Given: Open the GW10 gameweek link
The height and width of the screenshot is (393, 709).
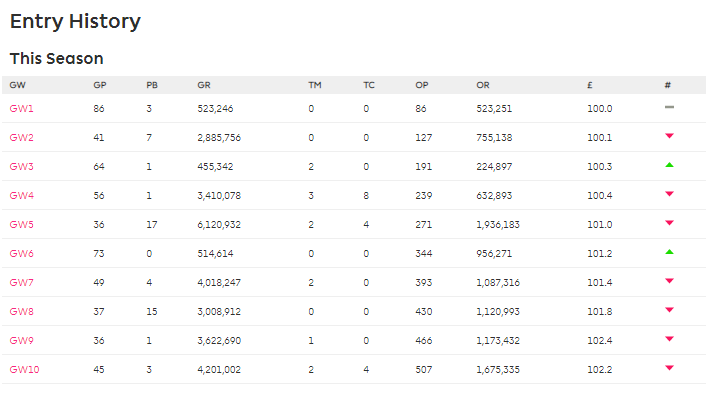Looking at the screenshot, I should (24, 369).
